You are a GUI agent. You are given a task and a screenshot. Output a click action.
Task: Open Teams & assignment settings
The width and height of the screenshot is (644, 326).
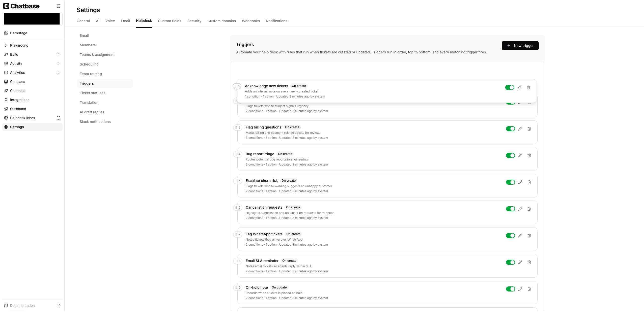105,55
